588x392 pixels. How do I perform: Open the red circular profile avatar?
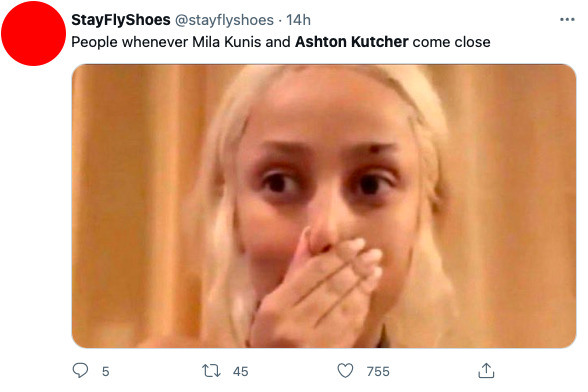33,33
